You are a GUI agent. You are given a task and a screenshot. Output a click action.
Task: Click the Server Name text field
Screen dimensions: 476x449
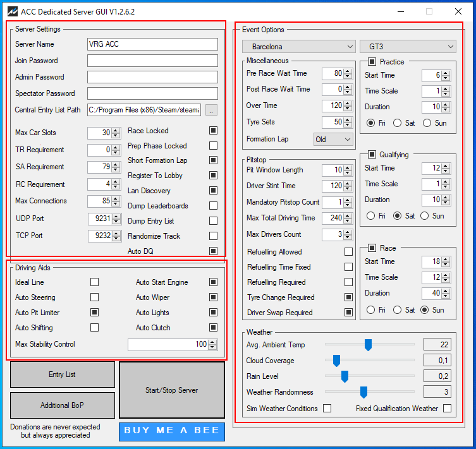[x=152, y=44]
